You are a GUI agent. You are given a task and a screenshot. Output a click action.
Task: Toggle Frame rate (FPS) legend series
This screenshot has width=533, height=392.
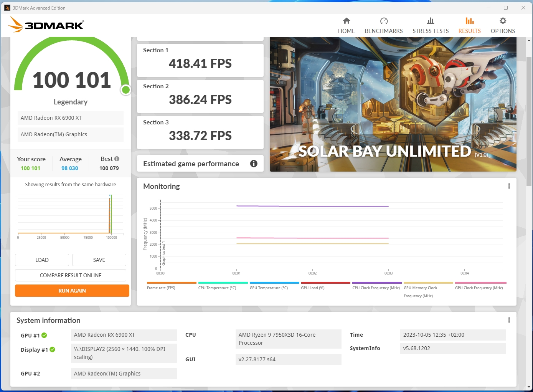161,288
